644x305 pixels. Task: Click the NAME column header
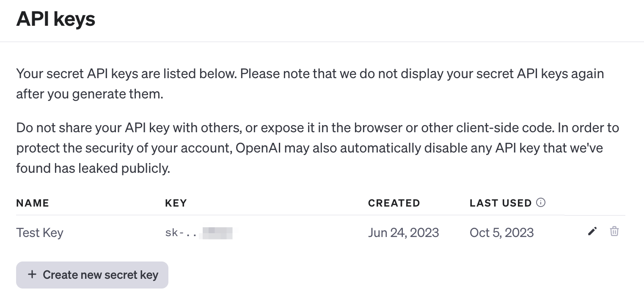coord(33,203)
